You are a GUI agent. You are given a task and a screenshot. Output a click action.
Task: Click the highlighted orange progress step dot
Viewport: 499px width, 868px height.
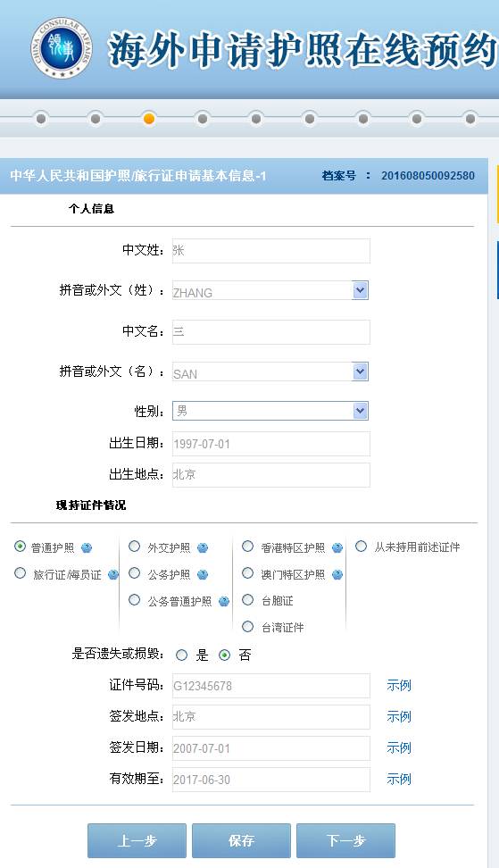pos(149,119)
